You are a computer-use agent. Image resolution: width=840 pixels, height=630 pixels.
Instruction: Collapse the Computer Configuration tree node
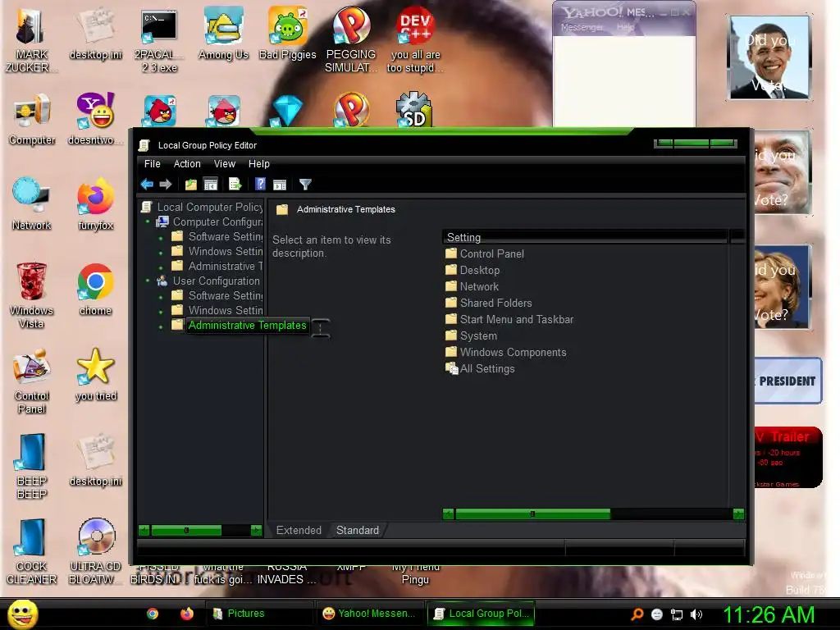148,221
